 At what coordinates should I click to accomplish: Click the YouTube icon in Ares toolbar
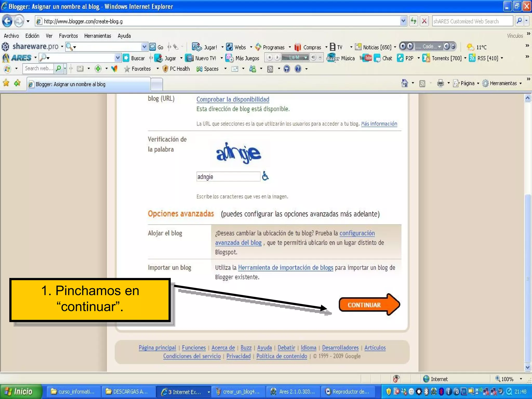(x=366, y=58)
